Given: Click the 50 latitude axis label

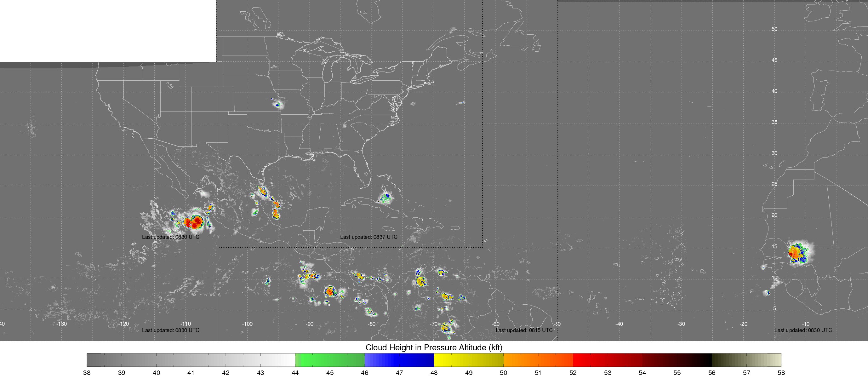Looking at the screenshot, I should point(774,29).
